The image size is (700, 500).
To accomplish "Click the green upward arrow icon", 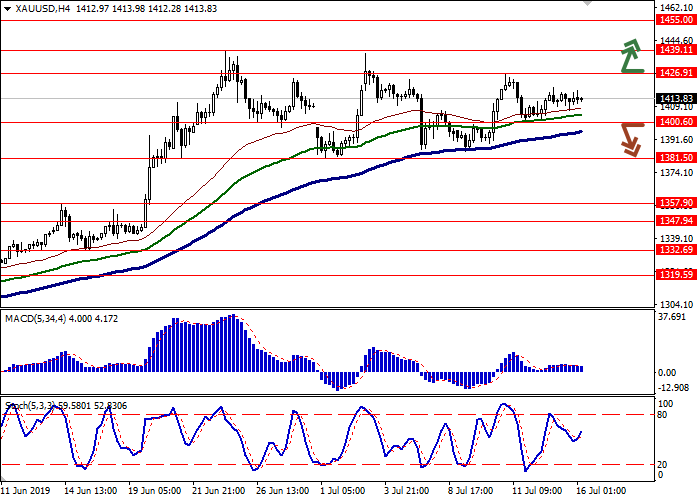I will 631,56.
